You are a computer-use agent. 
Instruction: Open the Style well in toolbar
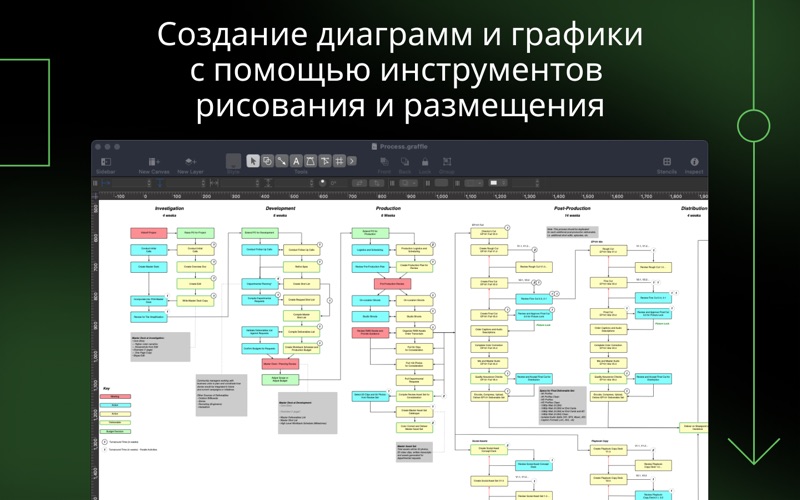[x=233, y=161]
